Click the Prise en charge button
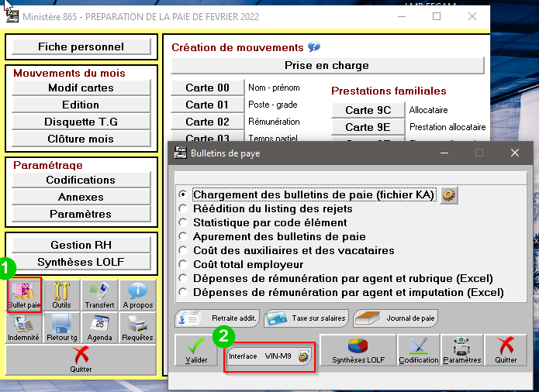Viewport: 539px width, 392px height. [x=327, y=65]
